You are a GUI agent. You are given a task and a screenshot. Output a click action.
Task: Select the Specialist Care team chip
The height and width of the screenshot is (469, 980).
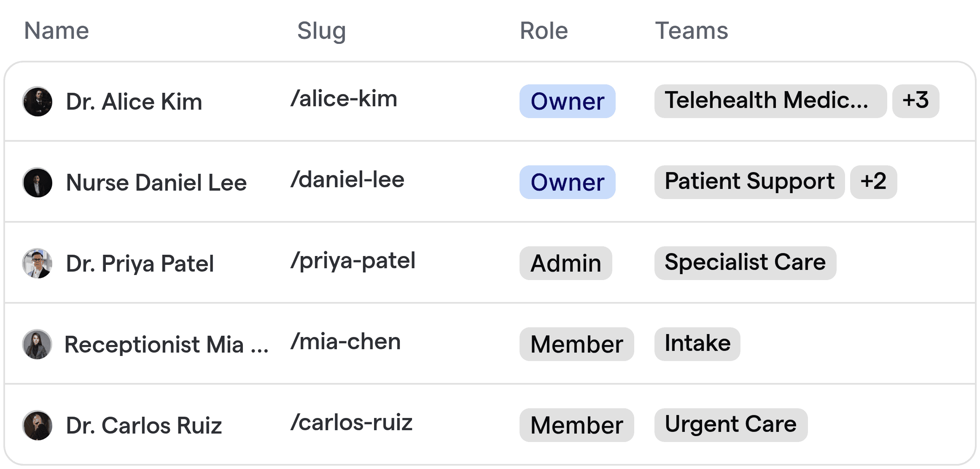(x=745, y=262)
